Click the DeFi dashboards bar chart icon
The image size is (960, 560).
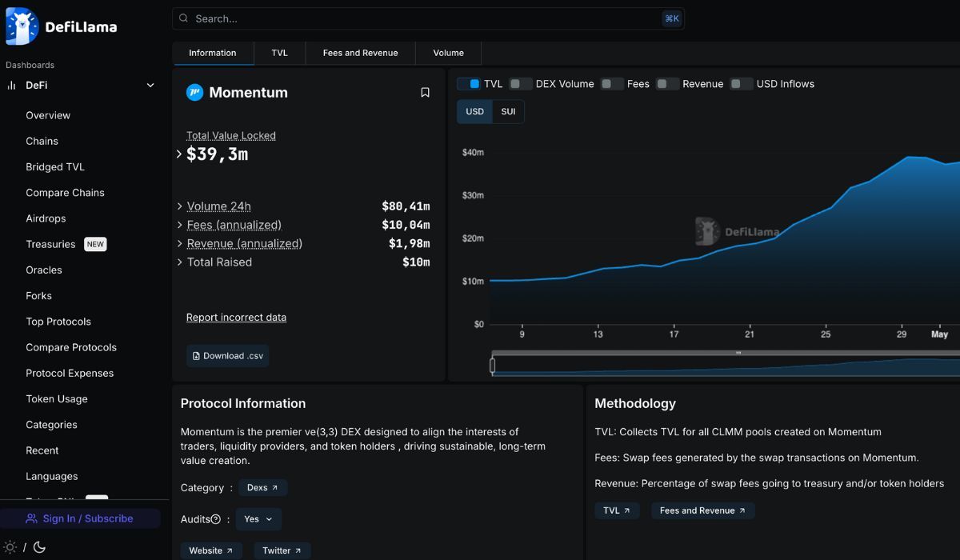coord(12,85)
